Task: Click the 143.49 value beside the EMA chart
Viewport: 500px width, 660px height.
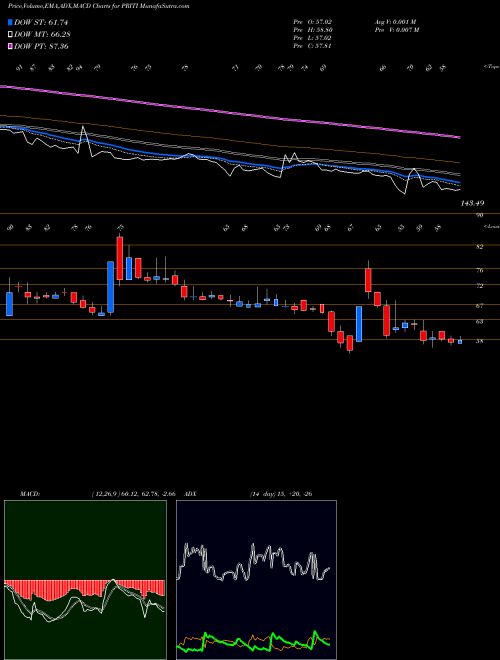Action: pyautogui.click(x=472, y=203)
